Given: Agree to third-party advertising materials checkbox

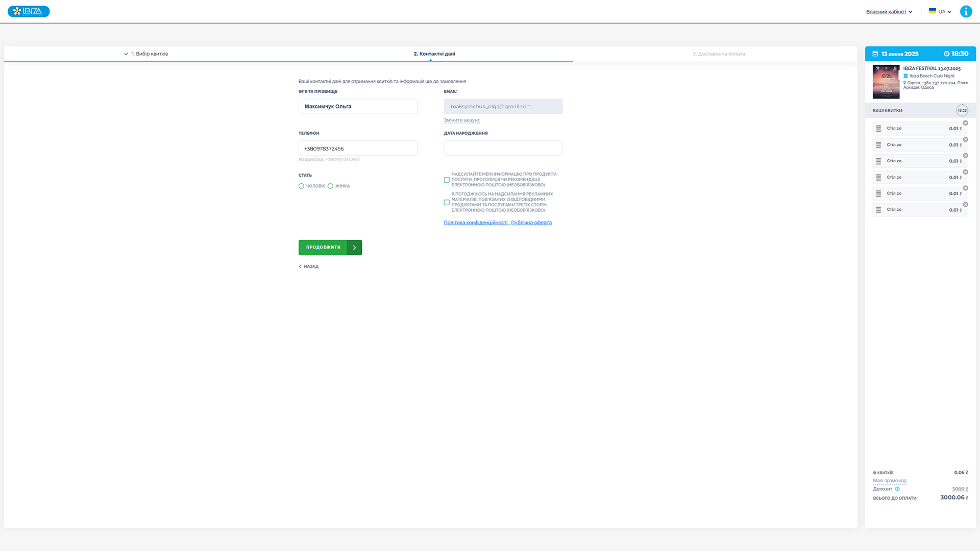Looking at the screenshot, I should [x=447, y=203].
